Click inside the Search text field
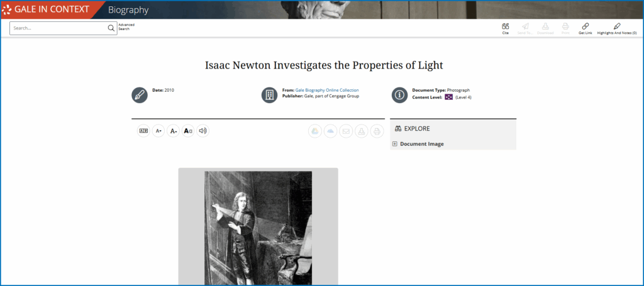Screen dimensions: 644x286 [57, 28]
